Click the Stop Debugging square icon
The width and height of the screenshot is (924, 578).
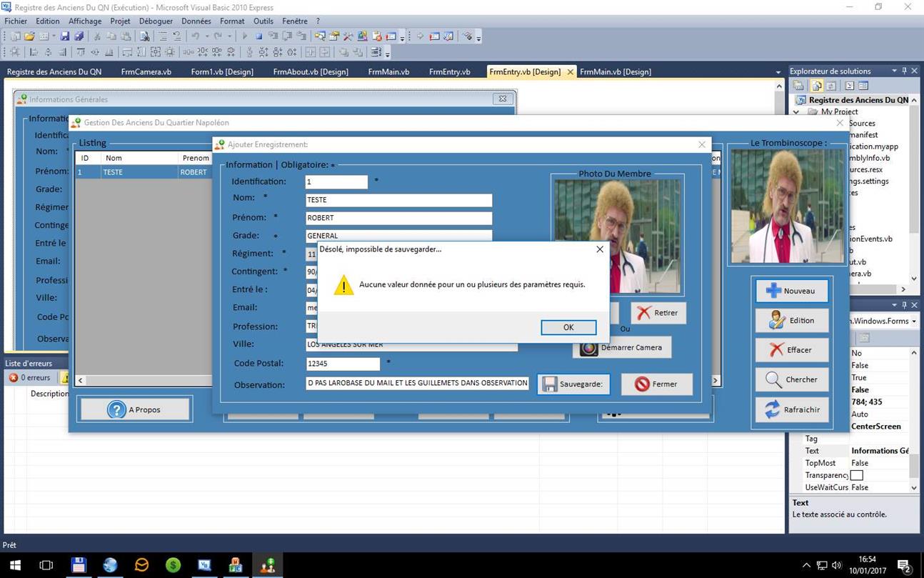(x=259, y=36)
